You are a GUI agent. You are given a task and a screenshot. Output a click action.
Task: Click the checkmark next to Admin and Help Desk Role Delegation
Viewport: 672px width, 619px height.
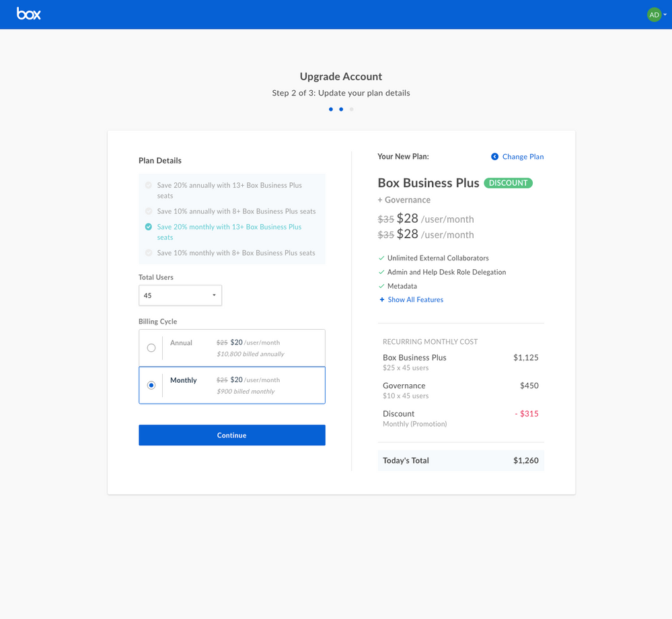point(381,272)
